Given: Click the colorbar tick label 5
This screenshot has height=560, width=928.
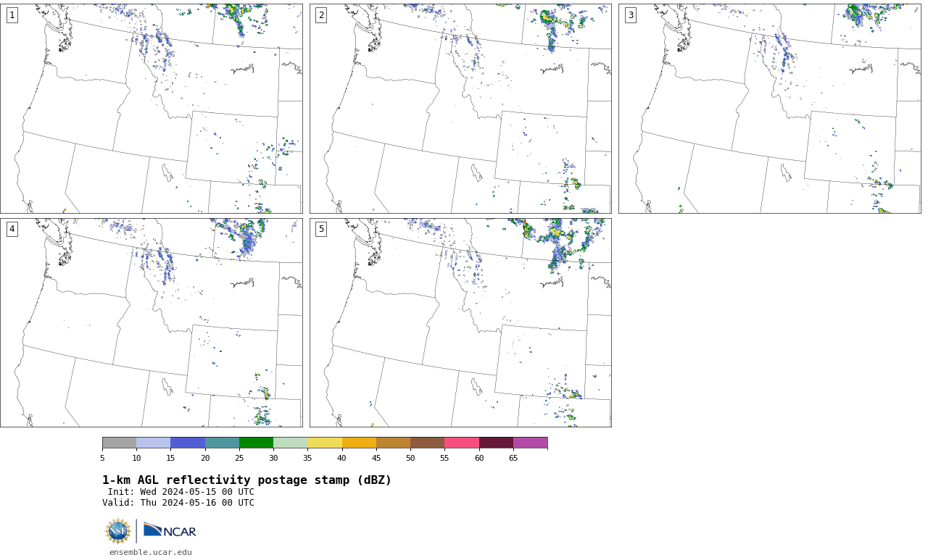Looking at the screenshot, I should click(102, 458).
